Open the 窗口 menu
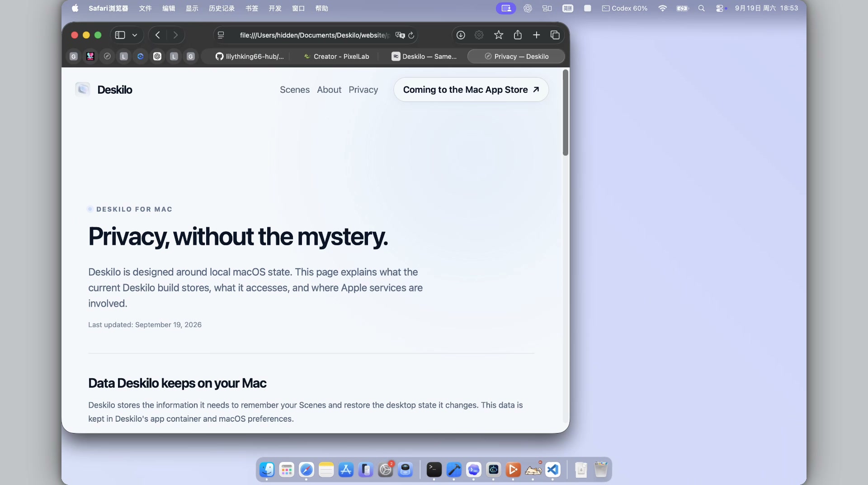This screenshot has width=868, height=485. coord(298,8)
